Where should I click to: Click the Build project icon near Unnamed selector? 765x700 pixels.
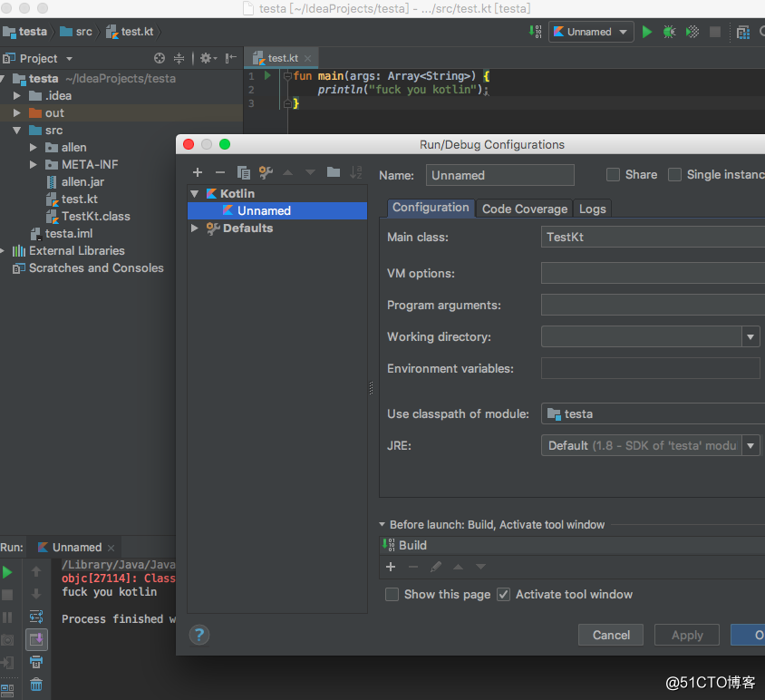[535, 32]
